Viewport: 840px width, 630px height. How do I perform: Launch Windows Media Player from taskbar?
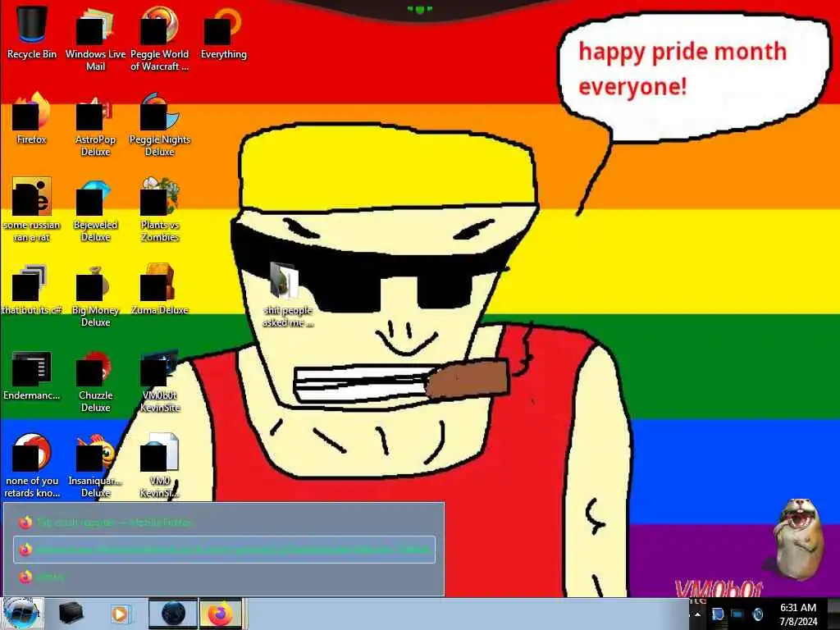(120, 614)
